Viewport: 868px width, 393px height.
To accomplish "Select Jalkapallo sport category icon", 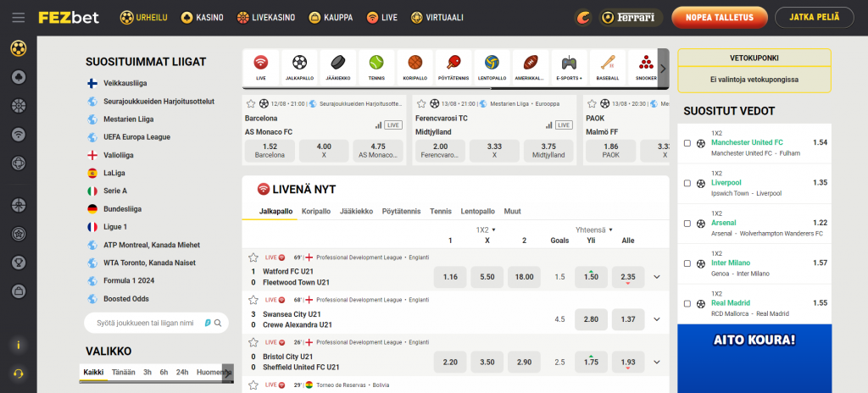I will [x=299, y=68].
